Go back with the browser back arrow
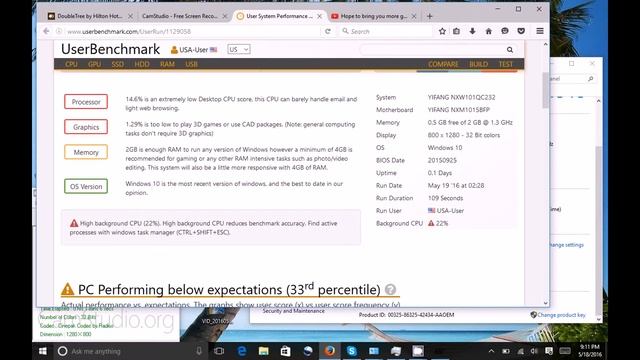This screenshot has width=640, height=360. click(46, 31)
